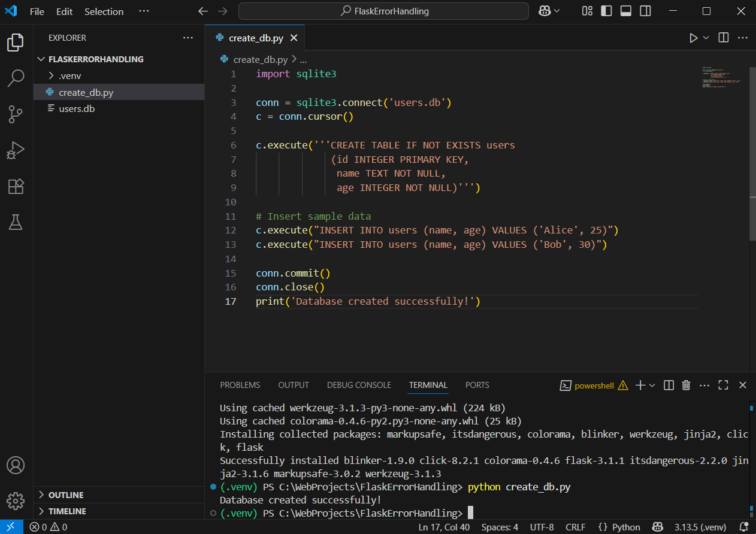Switch to the OUTPUT panel tab

294,385
